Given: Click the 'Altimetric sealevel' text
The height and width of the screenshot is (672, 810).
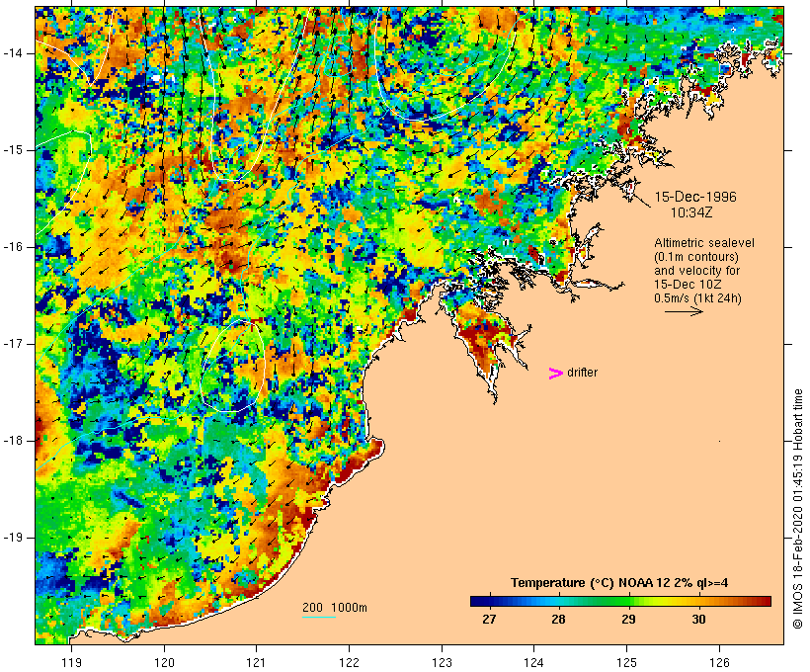Looking at the screenshot, I should click(704, 243).
